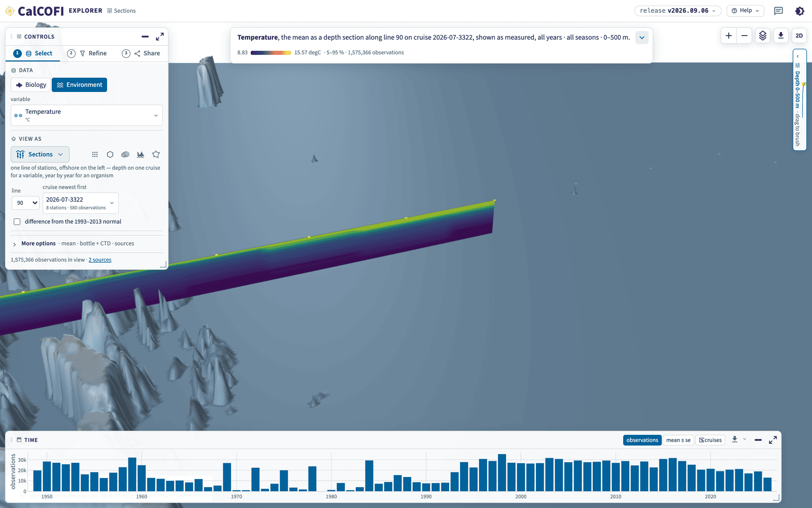Open the cruise 2026-07-3322 dropdown

pos(81,203)
